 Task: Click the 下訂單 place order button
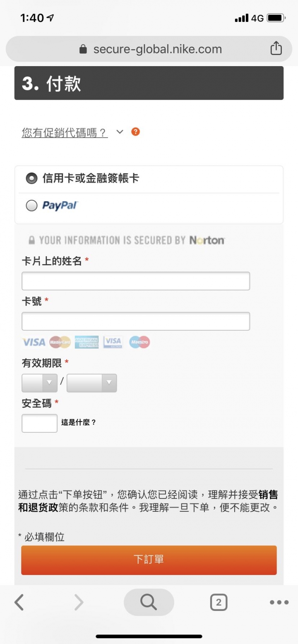pyautogui.click(x=149, y=560)
